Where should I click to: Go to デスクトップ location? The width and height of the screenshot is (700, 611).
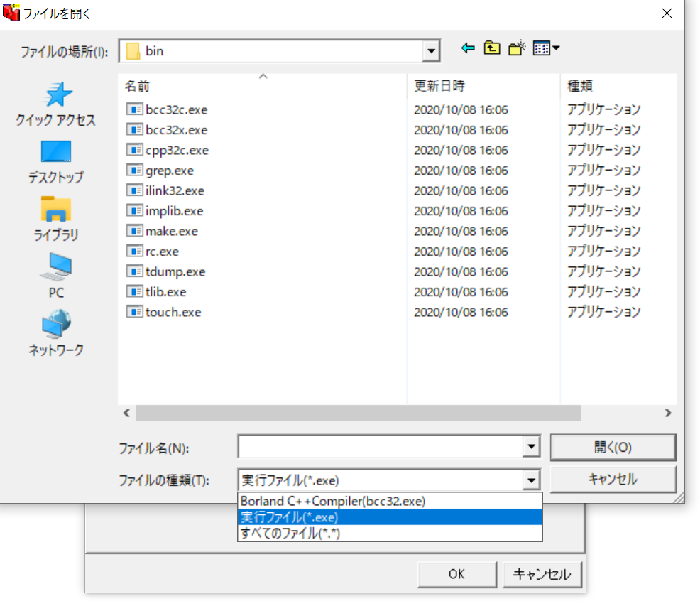tap(56, 162)
